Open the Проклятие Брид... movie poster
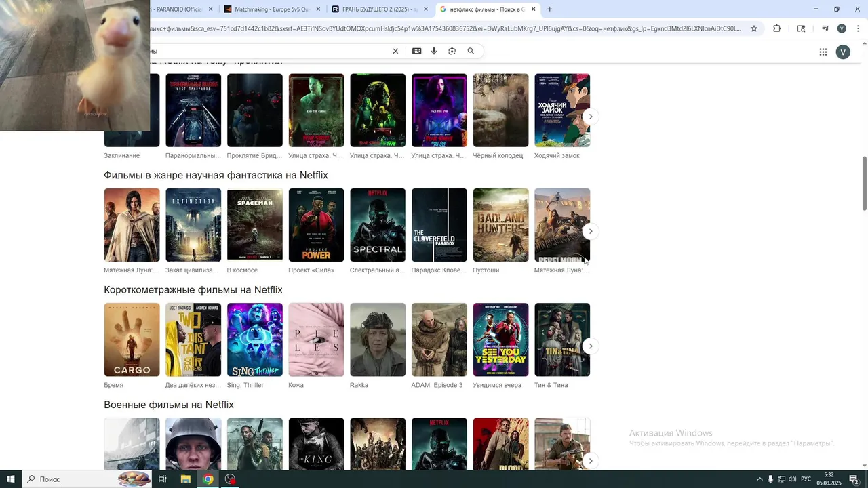Viewport: 868px width, 488px height. point(255,110)
